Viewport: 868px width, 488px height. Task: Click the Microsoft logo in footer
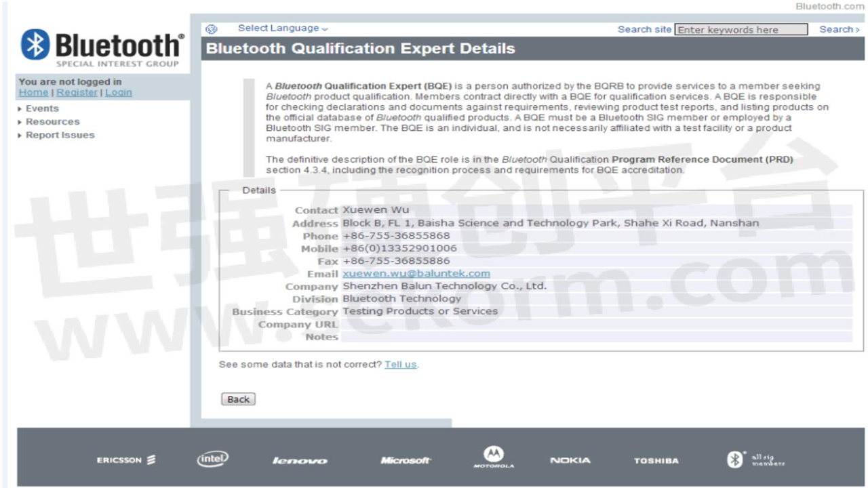click(406, 461)
